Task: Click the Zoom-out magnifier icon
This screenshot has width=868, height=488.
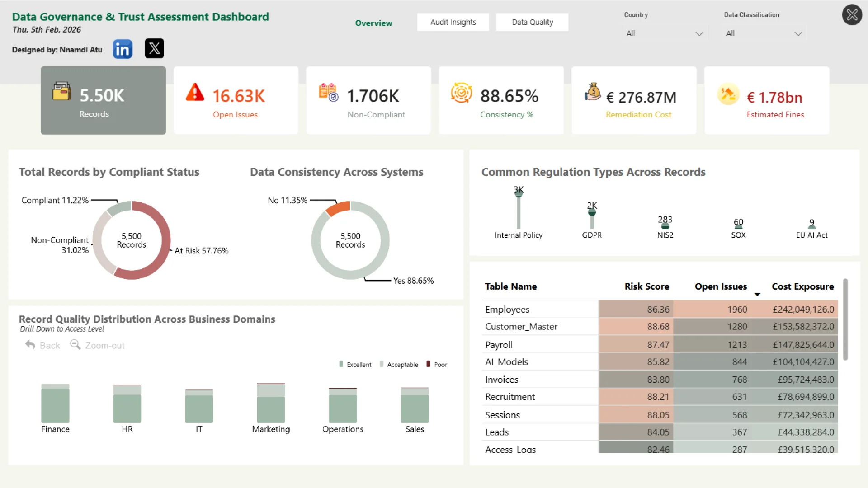Action: pyautogui.click(x=75, y=345)
